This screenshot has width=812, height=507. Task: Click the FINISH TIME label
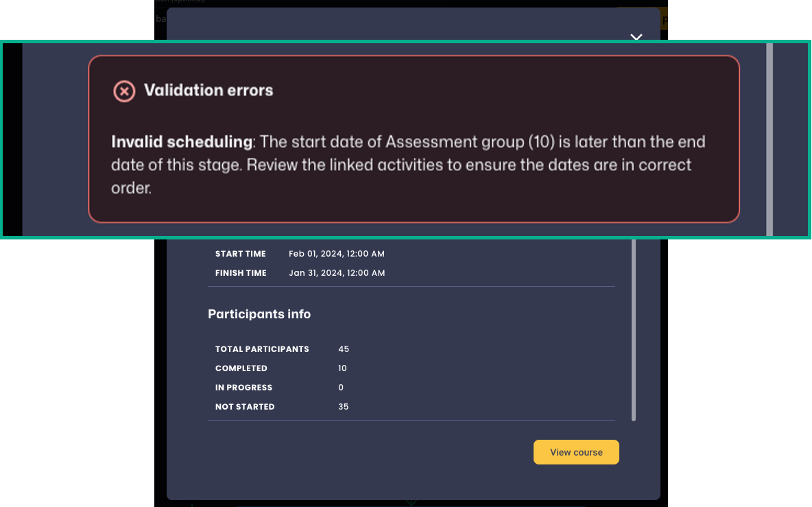tap(241, 273)
